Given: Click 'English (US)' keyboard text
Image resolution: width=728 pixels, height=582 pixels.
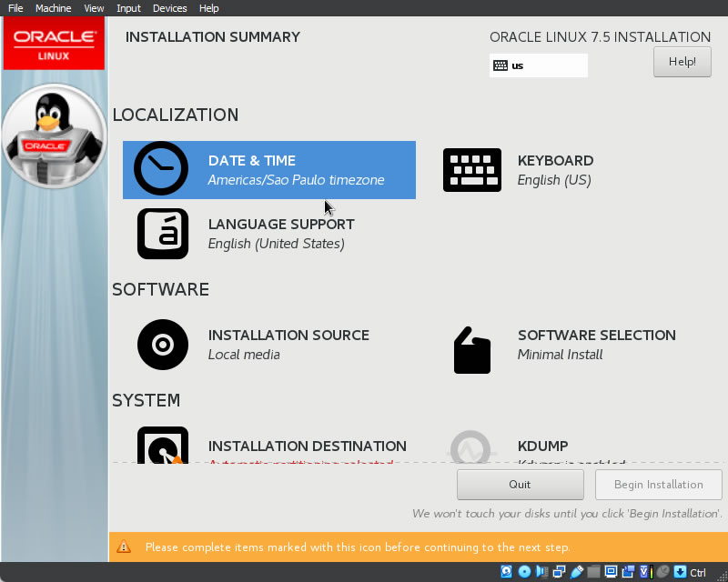Looking at the screenshot, I should click(554, 180).
